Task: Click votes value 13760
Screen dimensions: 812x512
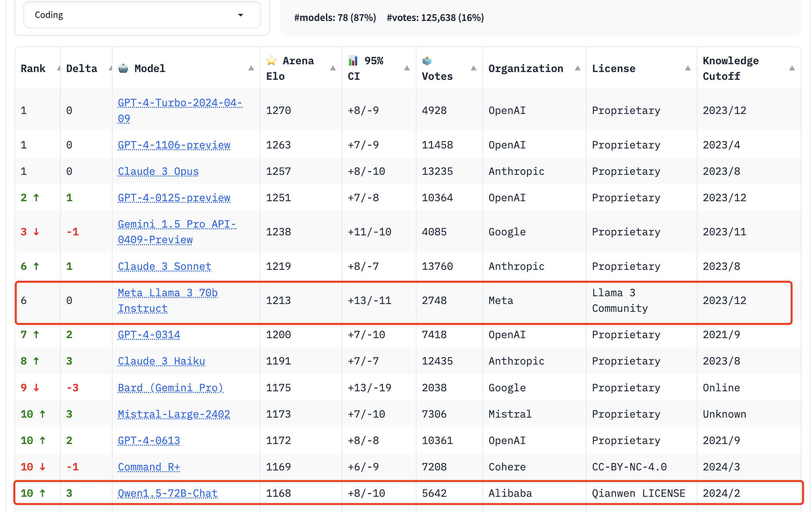Action: tap(437, 266)
